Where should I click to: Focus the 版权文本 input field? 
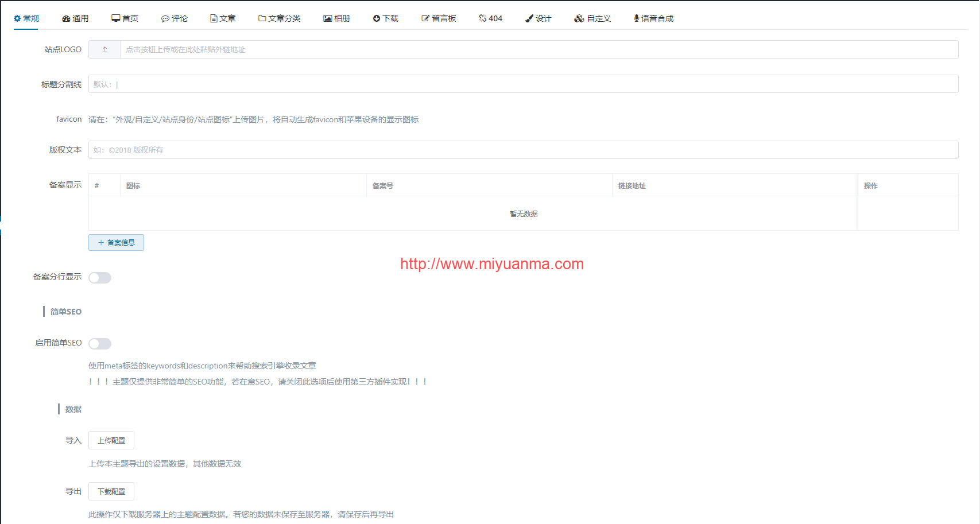coord(524,150)
